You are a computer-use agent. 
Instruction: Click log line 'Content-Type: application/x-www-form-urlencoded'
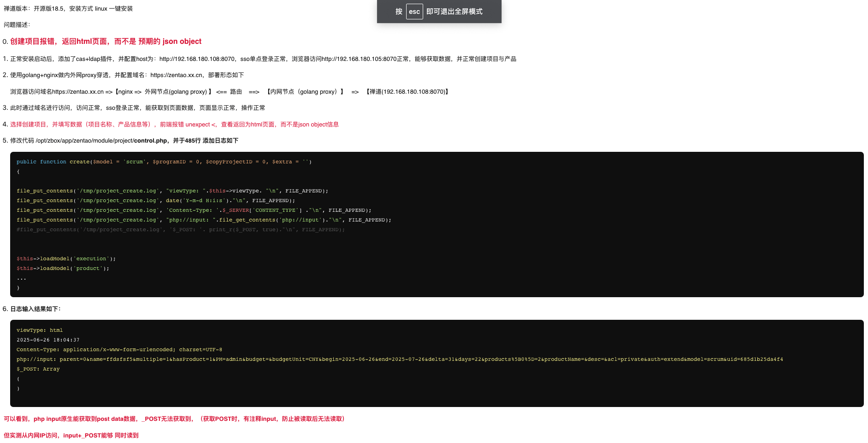pos(119,350)
